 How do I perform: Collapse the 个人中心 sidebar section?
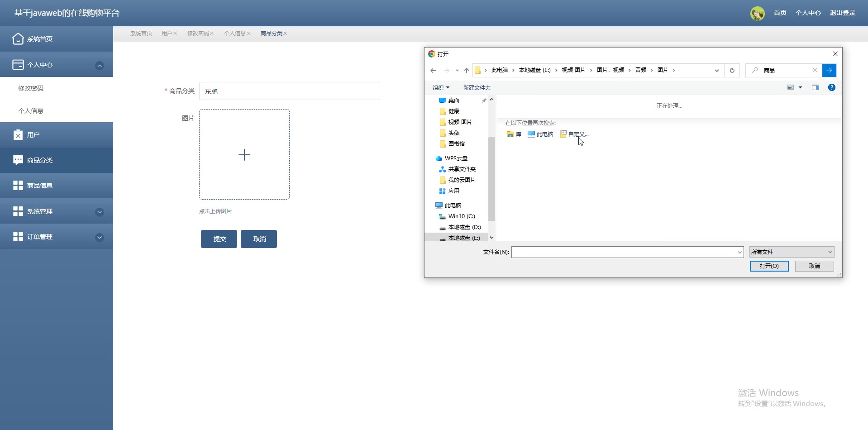(x=100, y=65)
